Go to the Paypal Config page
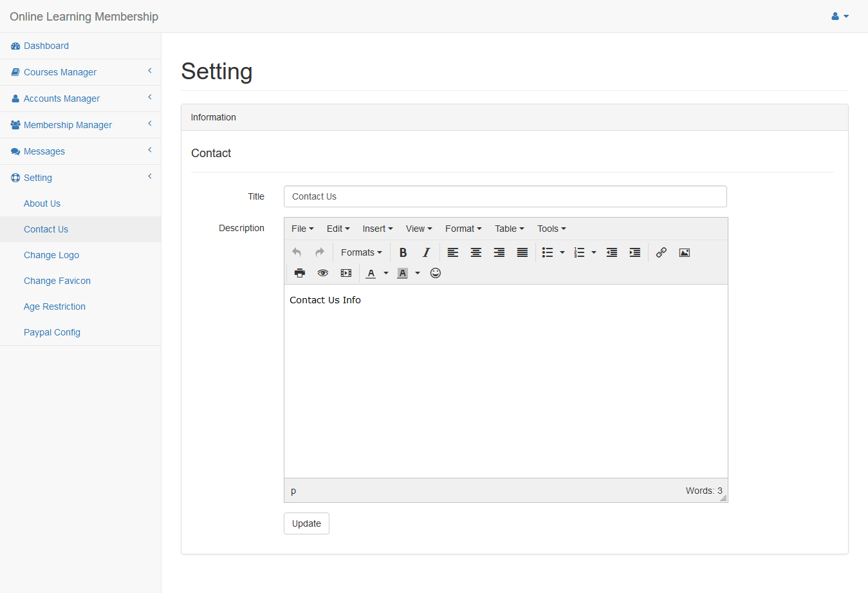The height and width of the screenshot is (593, 868). pos(52,332)
